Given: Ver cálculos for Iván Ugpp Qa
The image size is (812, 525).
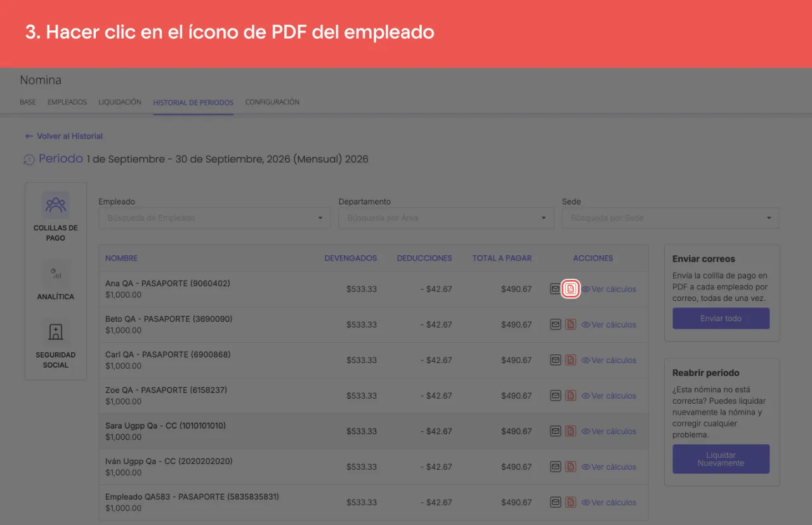Looking at the screenshot, I should point(609,467).
